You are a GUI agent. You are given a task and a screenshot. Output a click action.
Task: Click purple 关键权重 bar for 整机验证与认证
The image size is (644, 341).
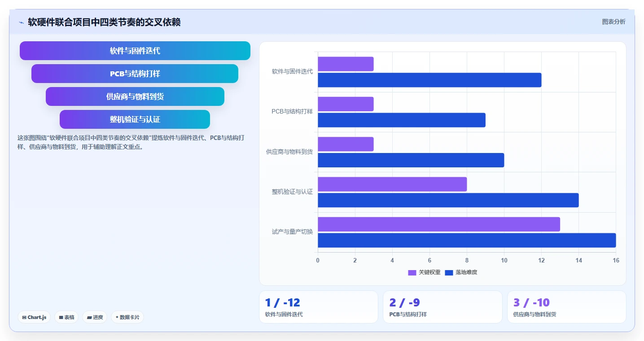(x=392, y=184)
